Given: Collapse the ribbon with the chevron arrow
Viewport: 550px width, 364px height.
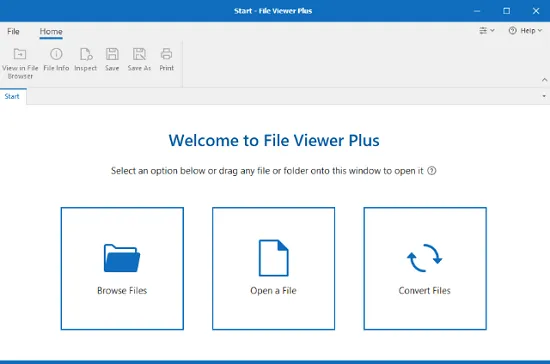Looking at the screenshot, I should [x=544, y=80].
